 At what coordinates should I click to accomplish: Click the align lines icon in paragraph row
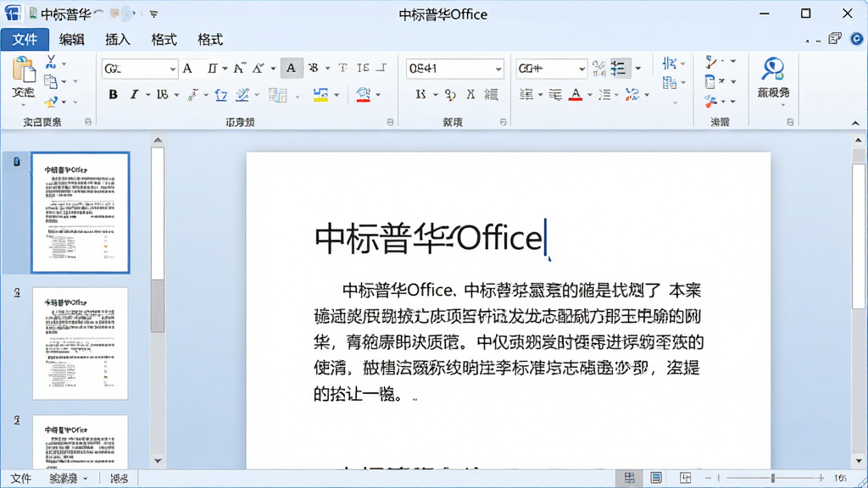[526, 95]
